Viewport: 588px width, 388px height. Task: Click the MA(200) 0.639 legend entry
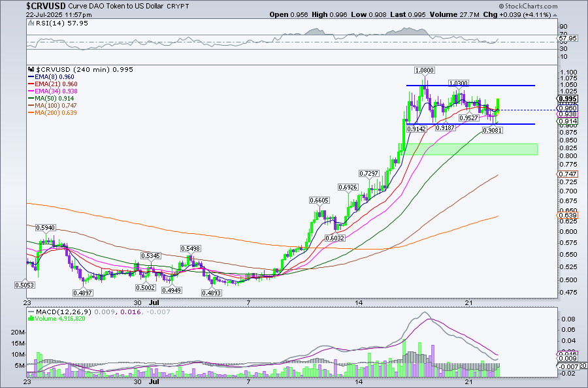(52, 113)
